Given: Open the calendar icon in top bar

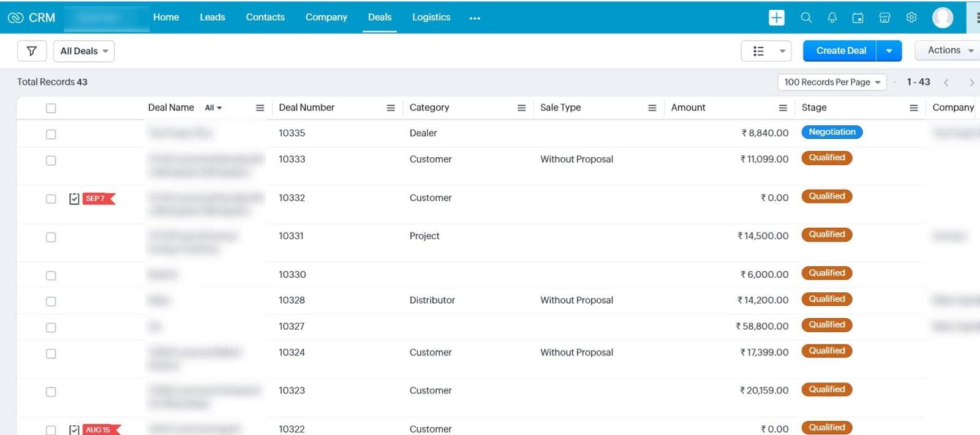Looking at the screenshot, I should pyautogui.click(x=858, y=18).
